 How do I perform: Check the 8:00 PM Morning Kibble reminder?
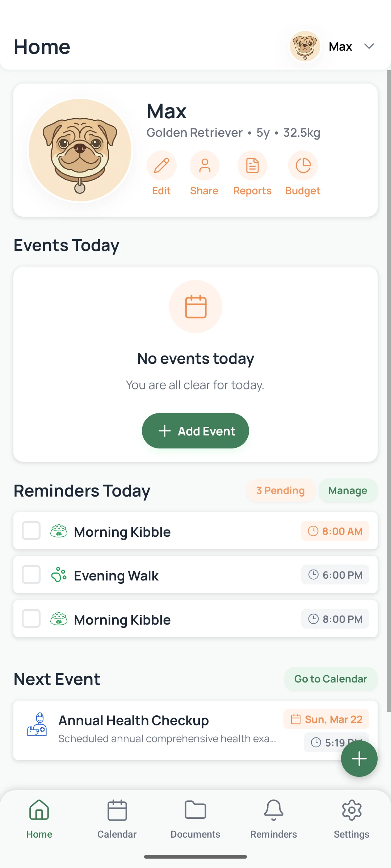(31, 618)
